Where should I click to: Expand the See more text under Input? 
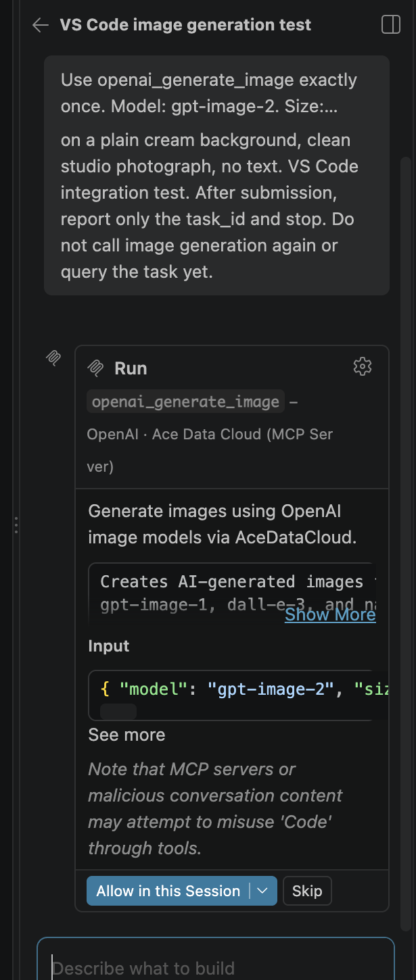[126, 735]
